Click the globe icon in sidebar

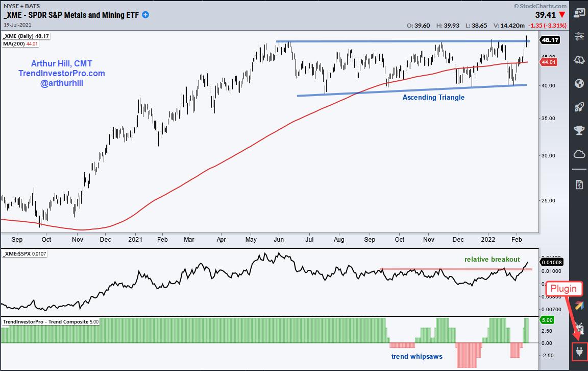click(579, 83)
